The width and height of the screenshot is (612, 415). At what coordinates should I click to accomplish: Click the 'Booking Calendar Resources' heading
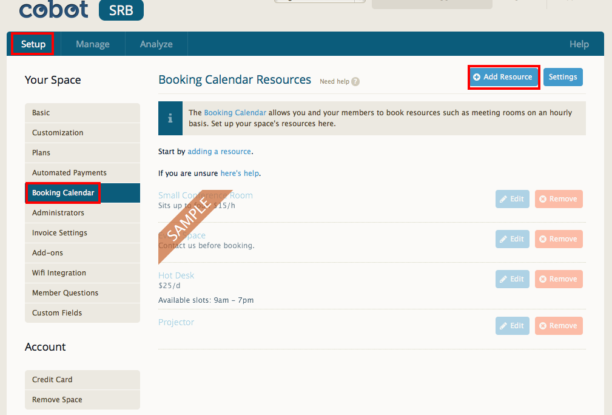click(x=235, y=80)
